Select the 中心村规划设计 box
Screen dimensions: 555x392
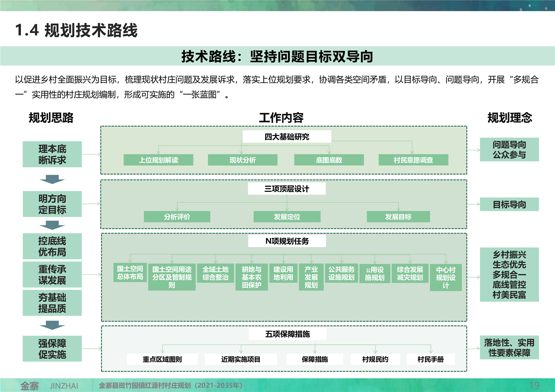446,277
